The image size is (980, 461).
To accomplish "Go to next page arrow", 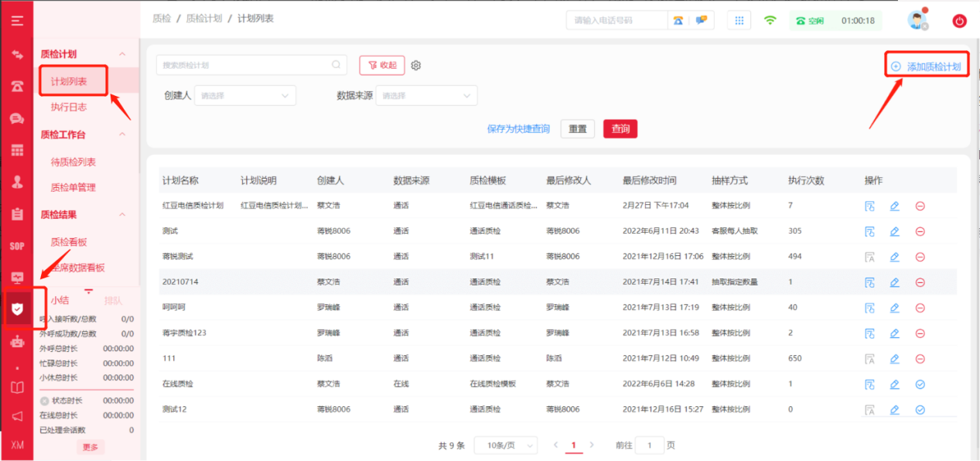I will [x=592, y=446].
